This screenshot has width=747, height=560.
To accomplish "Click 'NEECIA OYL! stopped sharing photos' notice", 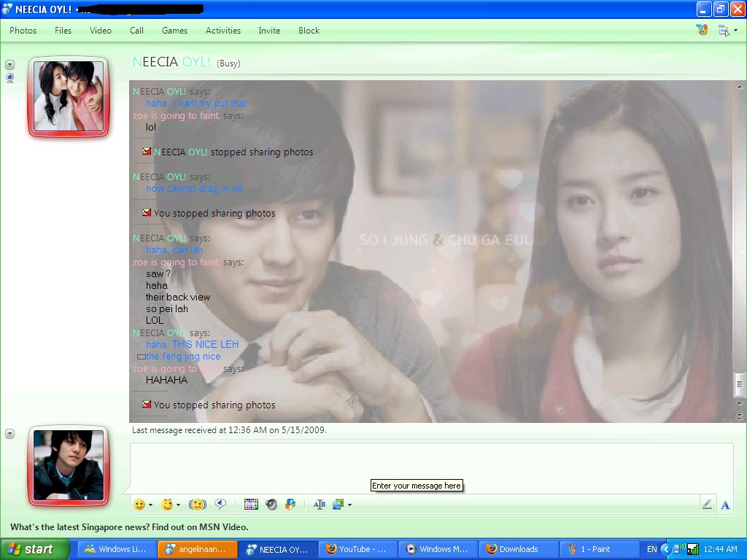I will tap(228, 152).
